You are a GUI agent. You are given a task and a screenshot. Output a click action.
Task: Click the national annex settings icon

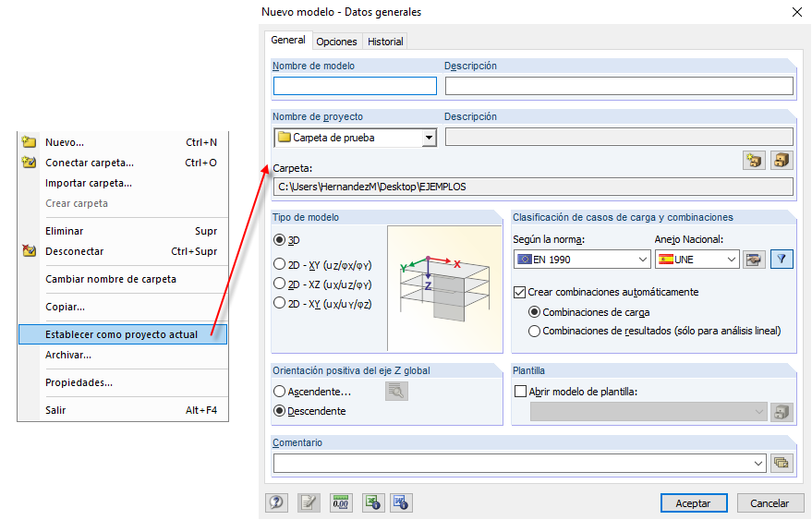click(x=755, y=260)
